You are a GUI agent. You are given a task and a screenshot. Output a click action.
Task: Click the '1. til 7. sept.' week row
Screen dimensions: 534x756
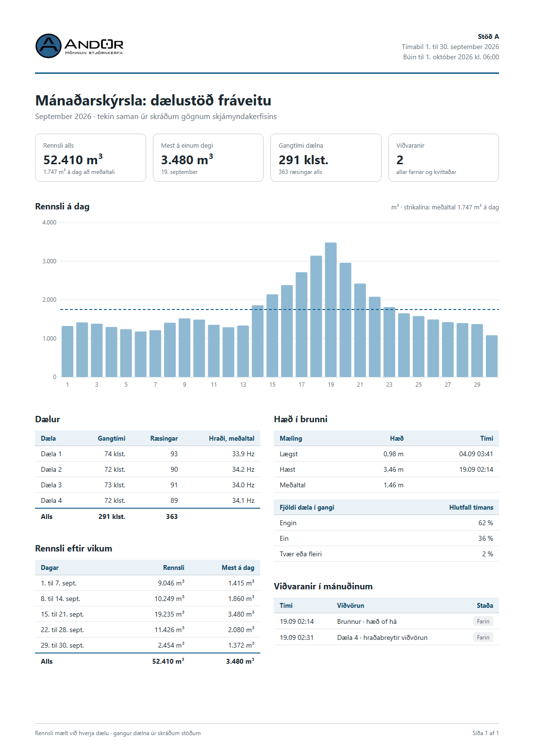(148, 583)
